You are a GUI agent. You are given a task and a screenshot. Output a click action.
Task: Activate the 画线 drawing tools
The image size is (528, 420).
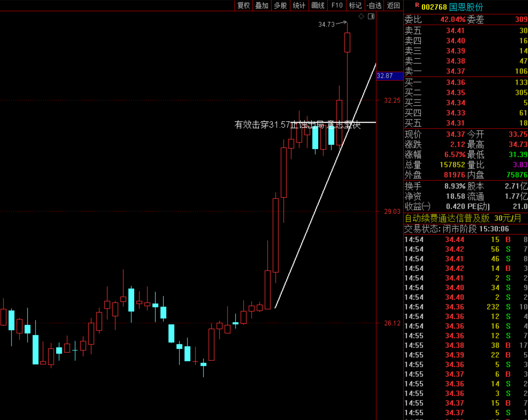coord(318,5)
